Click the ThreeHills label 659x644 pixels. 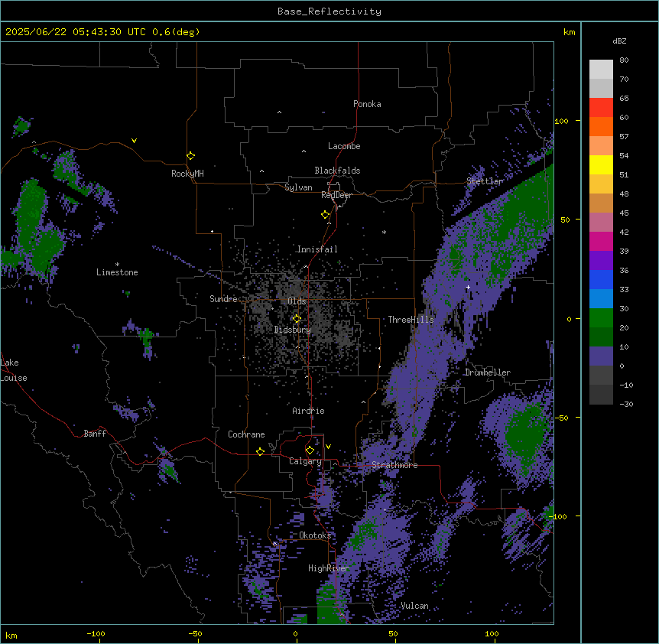[411, 320]
